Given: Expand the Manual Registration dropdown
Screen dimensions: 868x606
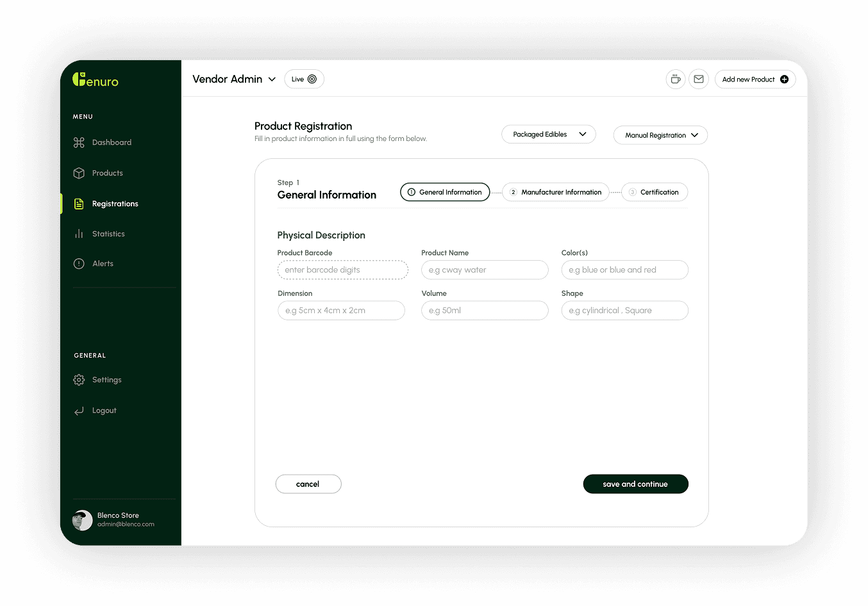Looking at the screenshot, I should (660, 135).
